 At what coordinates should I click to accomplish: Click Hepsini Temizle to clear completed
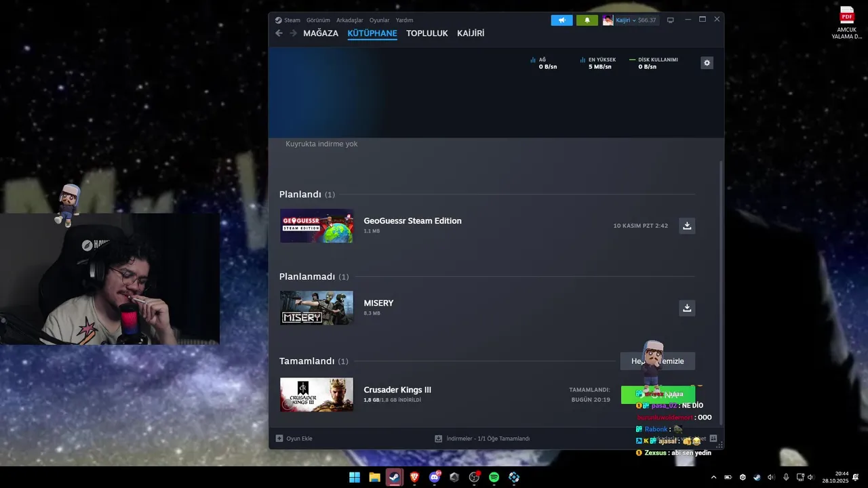tap(658, 361)
